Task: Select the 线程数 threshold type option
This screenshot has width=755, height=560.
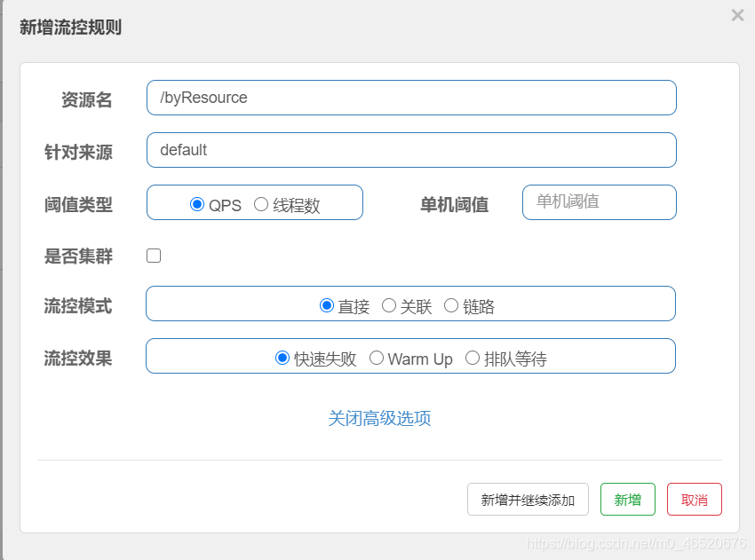Action: (x=262, y=203)
